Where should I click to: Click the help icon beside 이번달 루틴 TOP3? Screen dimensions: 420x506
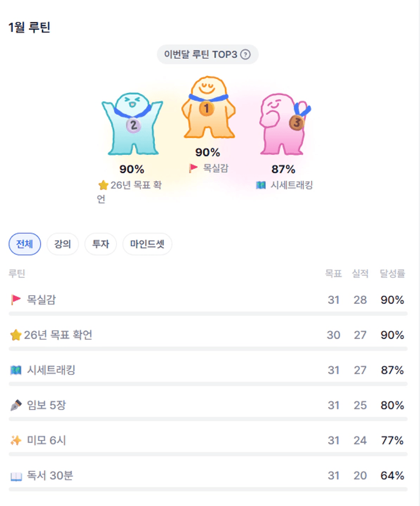pos(245,54)
